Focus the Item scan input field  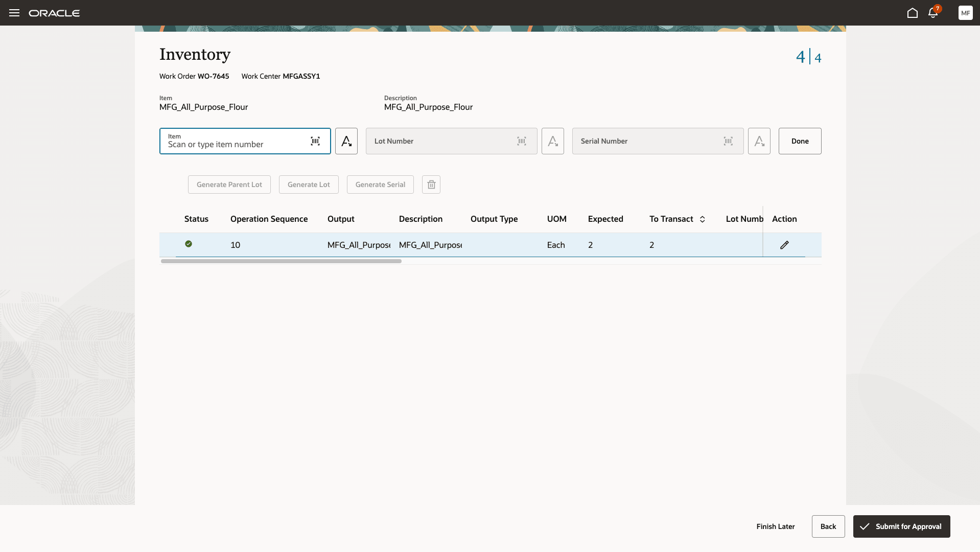[245, 141]
